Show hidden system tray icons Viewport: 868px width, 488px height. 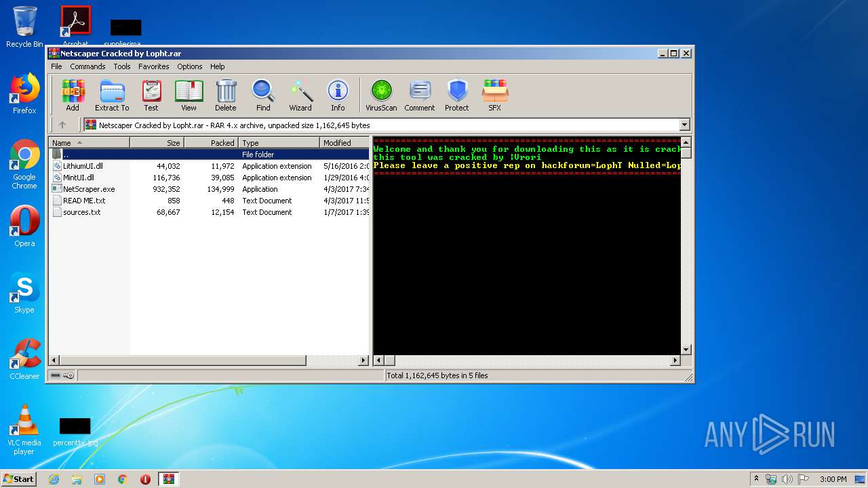coord(756,479)
